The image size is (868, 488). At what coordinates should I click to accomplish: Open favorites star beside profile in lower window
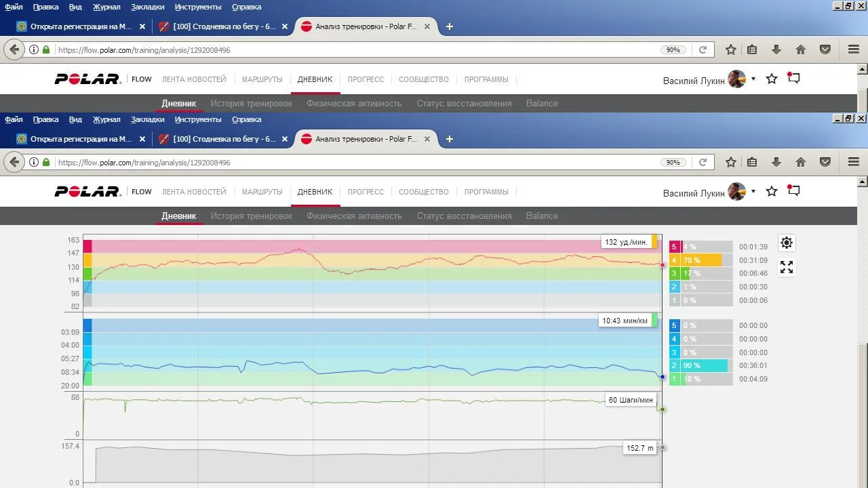pyautogui.click(x=772, y=192)
